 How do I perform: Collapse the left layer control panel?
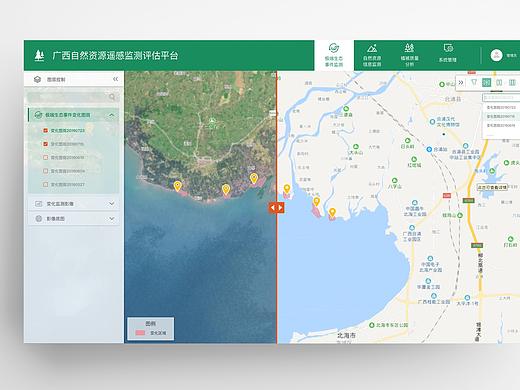pyautogui.click(x=115, y=79)
